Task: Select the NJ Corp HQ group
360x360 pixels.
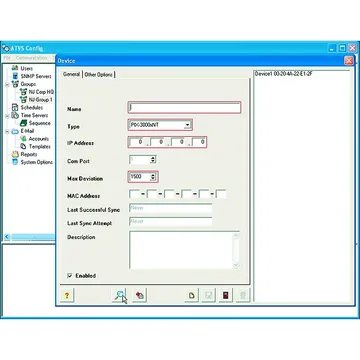Action: (x=41, y=92)
